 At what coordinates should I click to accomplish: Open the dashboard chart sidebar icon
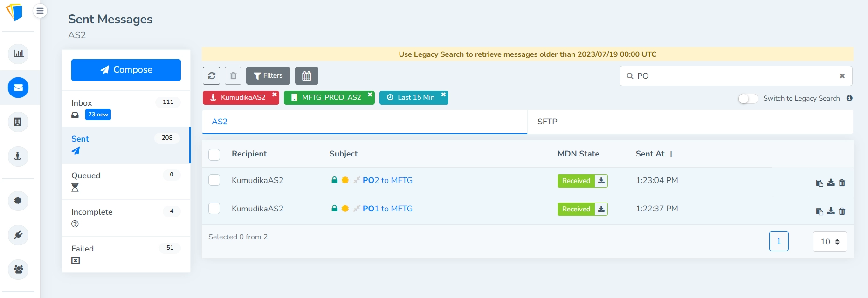click(x=18, y=54)
